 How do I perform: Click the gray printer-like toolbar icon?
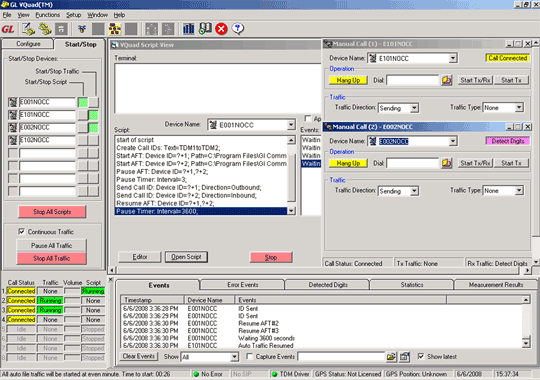[61, 29]
